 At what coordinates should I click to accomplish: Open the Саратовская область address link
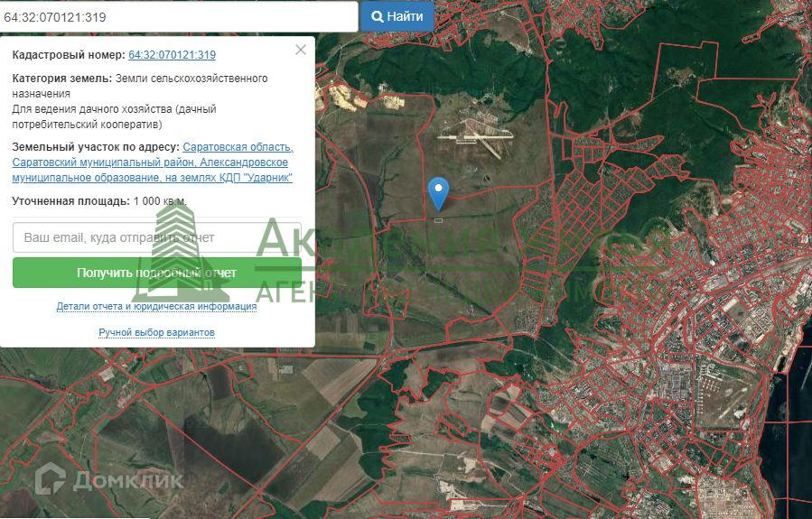click(x=153, y=162)
